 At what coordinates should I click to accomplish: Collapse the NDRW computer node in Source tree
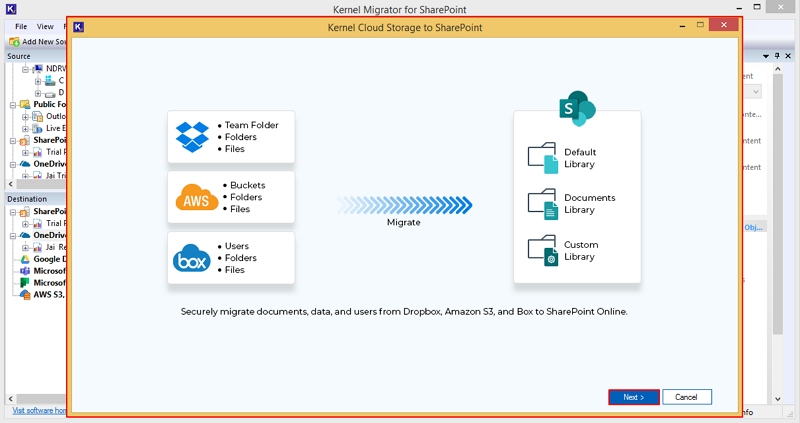(x=25, y=69)
